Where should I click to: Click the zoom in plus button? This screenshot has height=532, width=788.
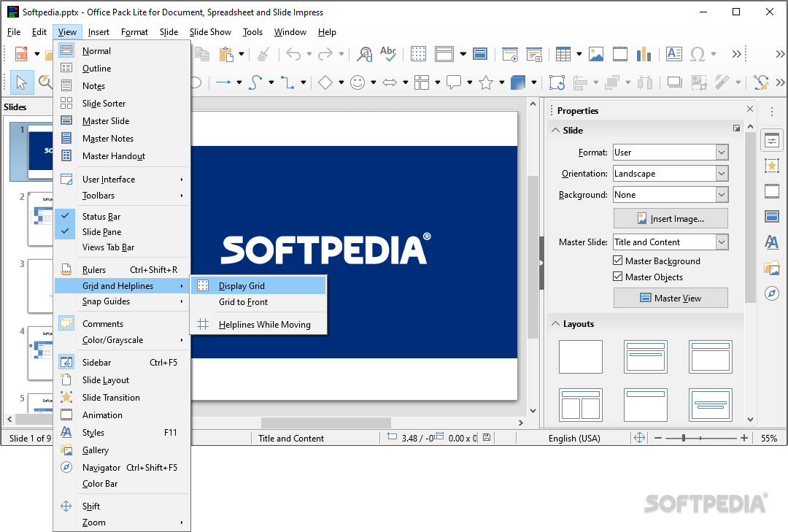(x=743, y=438)
